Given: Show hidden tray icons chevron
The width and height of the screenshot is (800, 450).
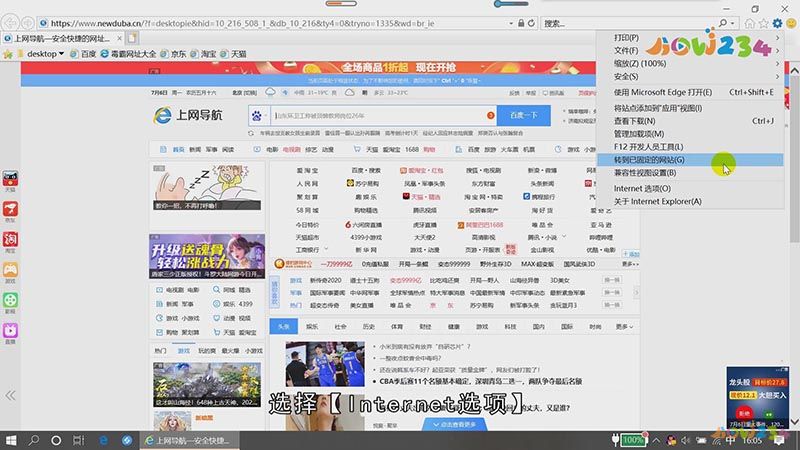Looking at the screenshot, I should point(656,440).
